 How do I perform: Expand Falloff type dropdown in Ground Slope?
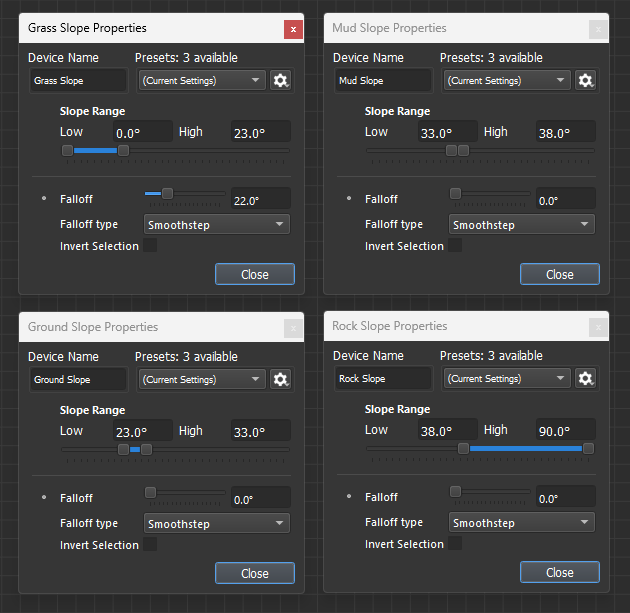216,523
